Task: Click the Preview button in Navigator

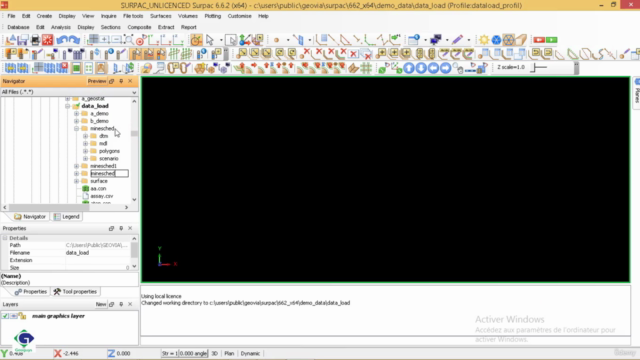Action: pos(97,81)
